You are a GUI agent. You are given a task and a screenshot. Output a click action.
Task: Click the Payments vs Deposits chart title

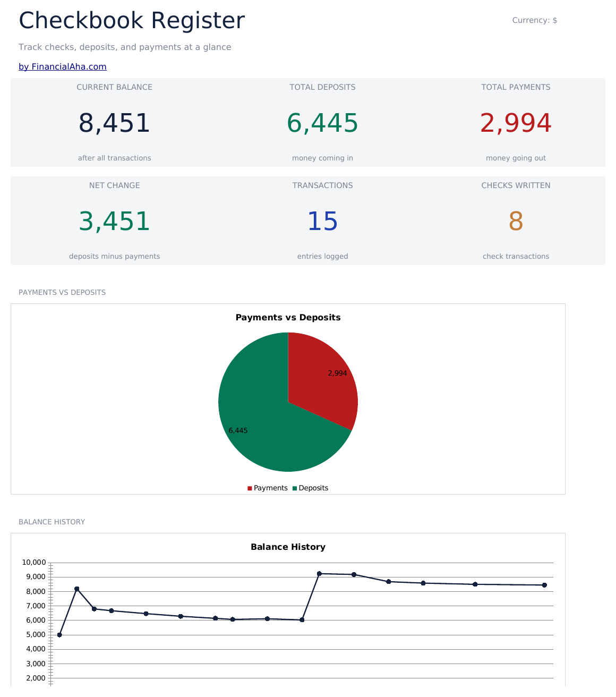click(288, 317)
